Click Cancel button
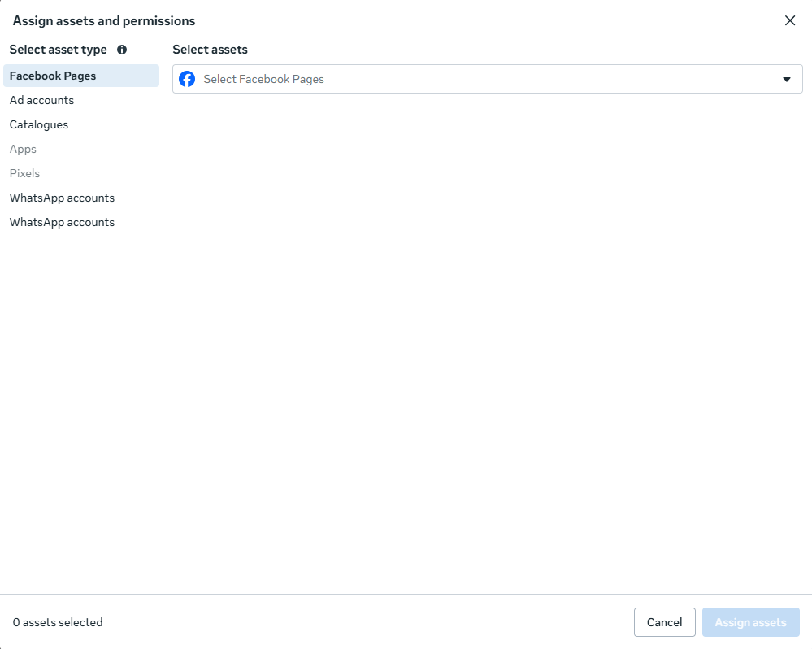 pos(664,622)
